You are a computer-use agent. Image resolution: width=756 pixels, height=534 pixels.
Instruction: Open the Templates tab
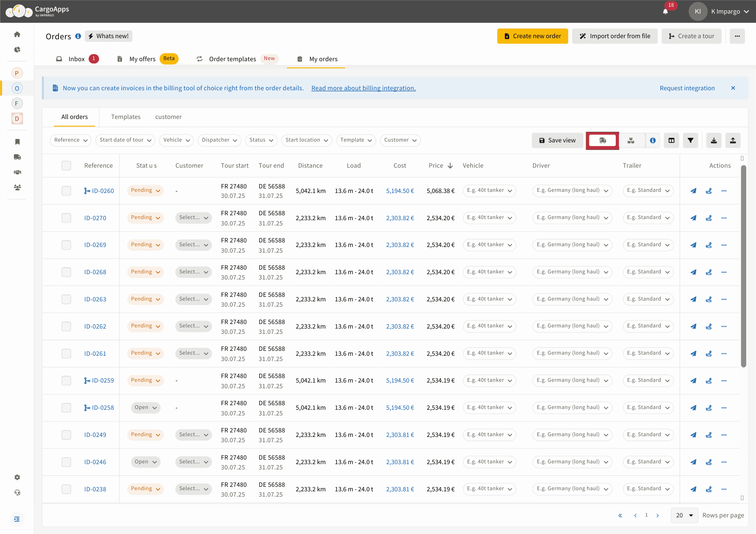pos(125,117)
